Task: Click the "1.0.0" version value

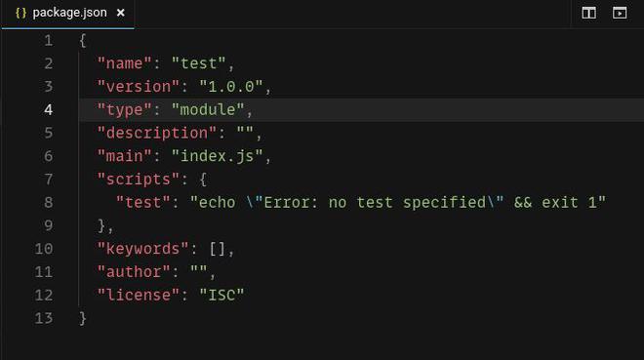Action: (231, 86)
